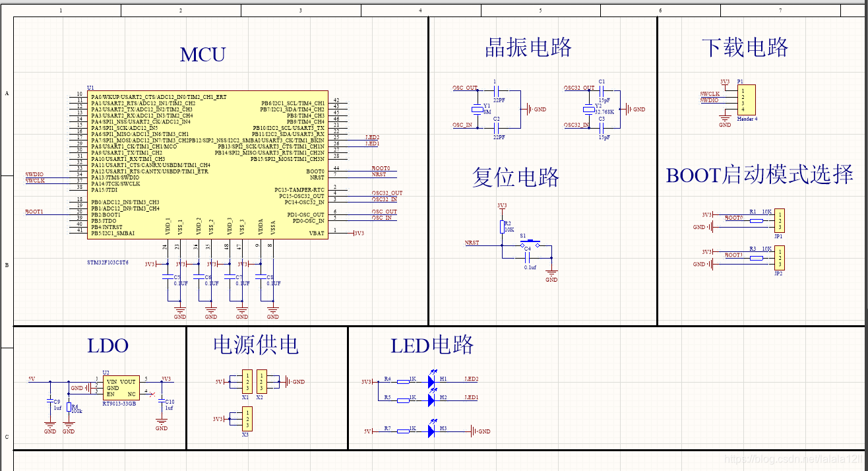This screenshot has height=471, width=868.
Task: Click the VBAT pin label inside U1
Action: (317, 234)
